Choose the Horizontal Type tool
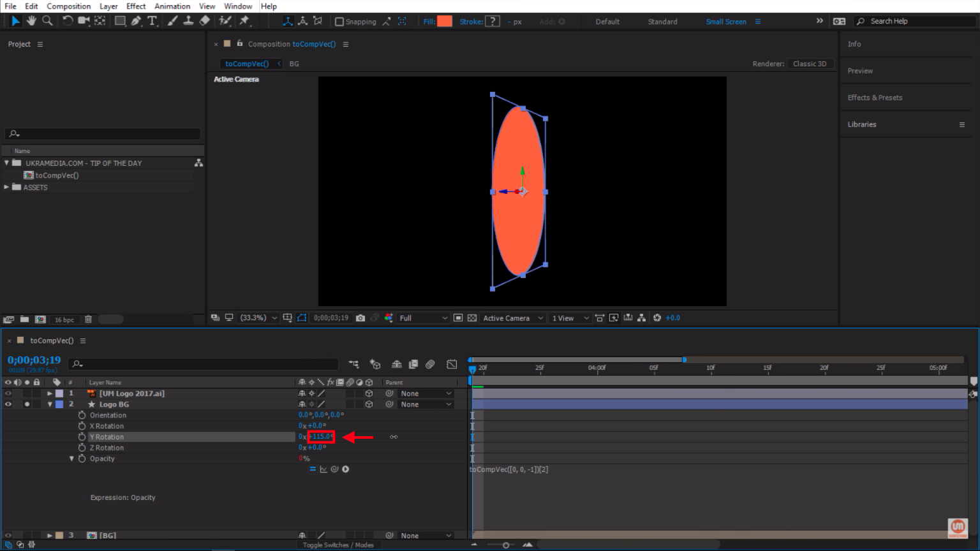This screenshot has height=551, width=980. point(152,21)
